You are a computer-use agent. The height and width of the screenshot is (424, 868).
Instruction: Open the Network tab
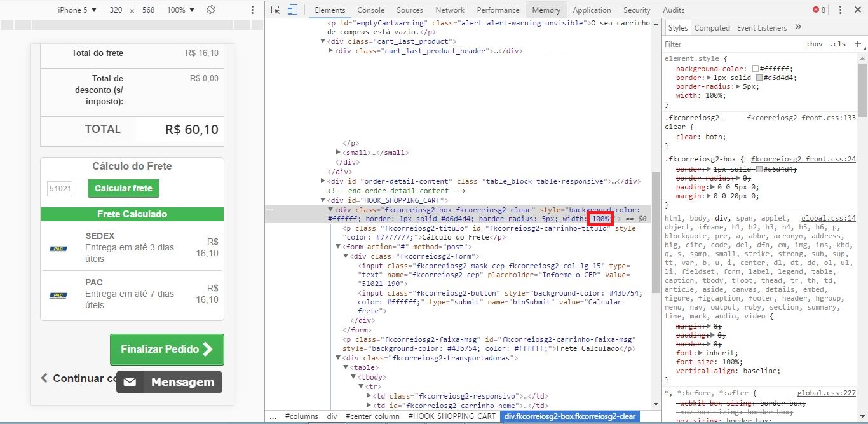click(x=450, y=10)
